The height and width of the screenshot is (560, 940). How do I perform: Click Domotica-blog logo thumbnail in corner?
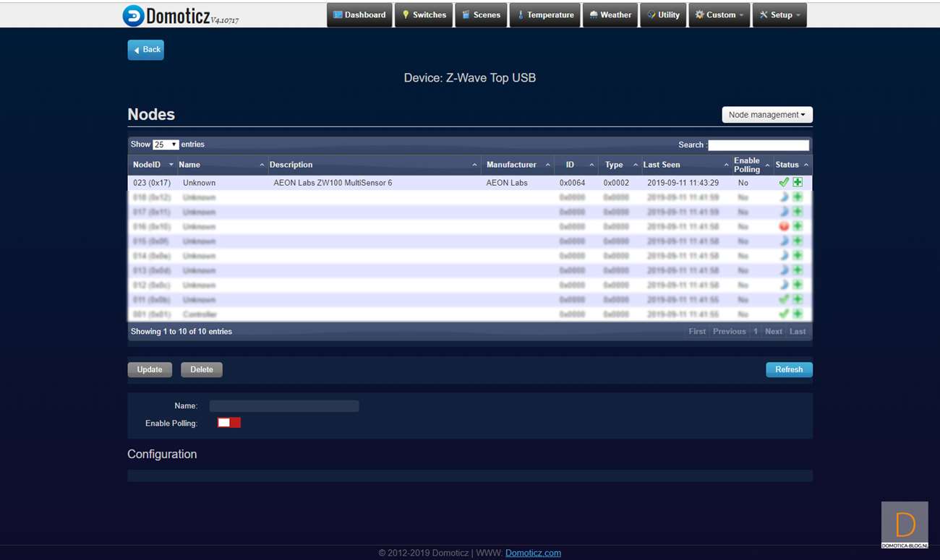point(905,525)
